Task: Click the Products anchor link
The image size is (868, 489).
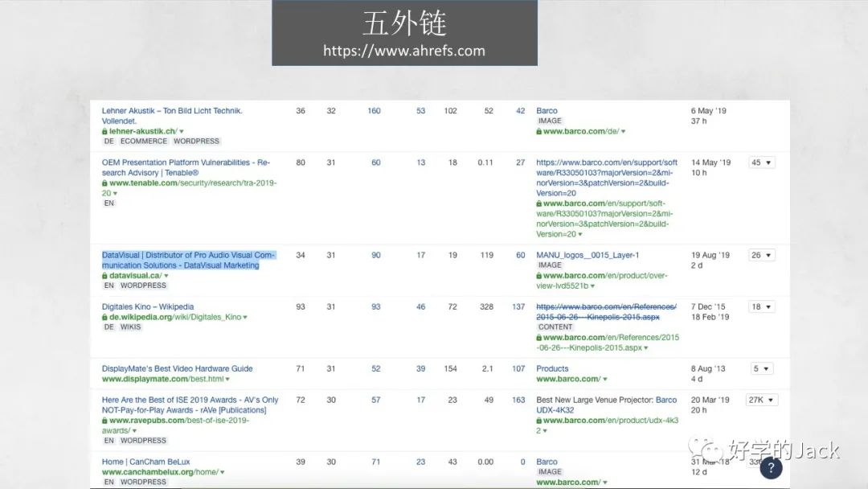Action: point(551,368)
